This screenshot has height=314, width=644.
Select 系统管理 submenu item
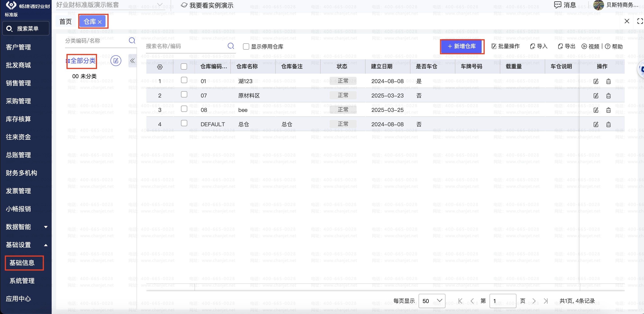pos(22,281)
